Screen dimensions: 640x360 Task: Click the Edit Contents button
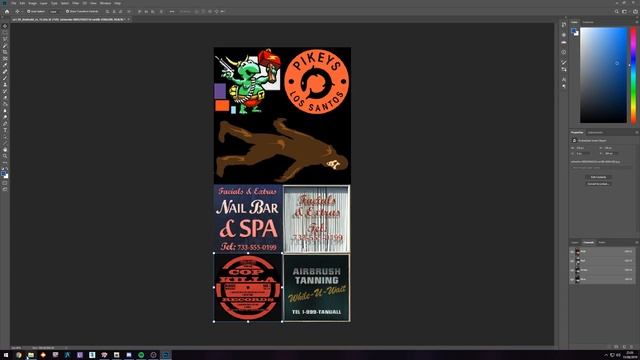tap(598, 177)
